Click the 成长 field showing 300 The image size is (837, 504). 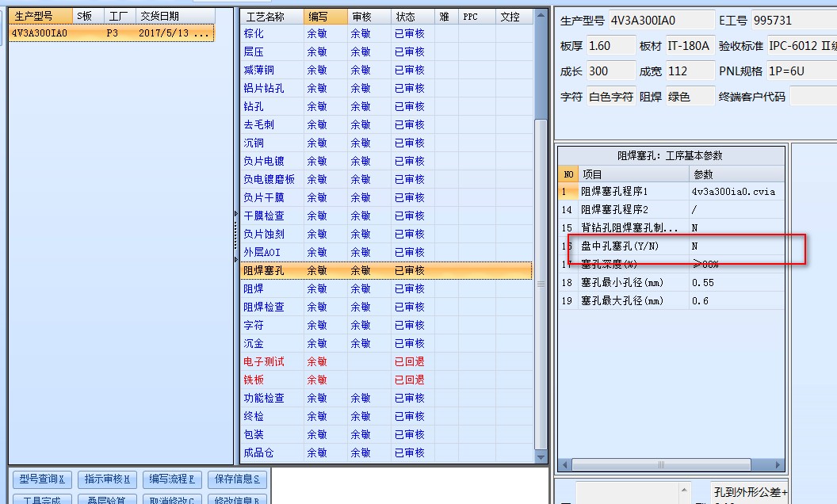(611, 71)
